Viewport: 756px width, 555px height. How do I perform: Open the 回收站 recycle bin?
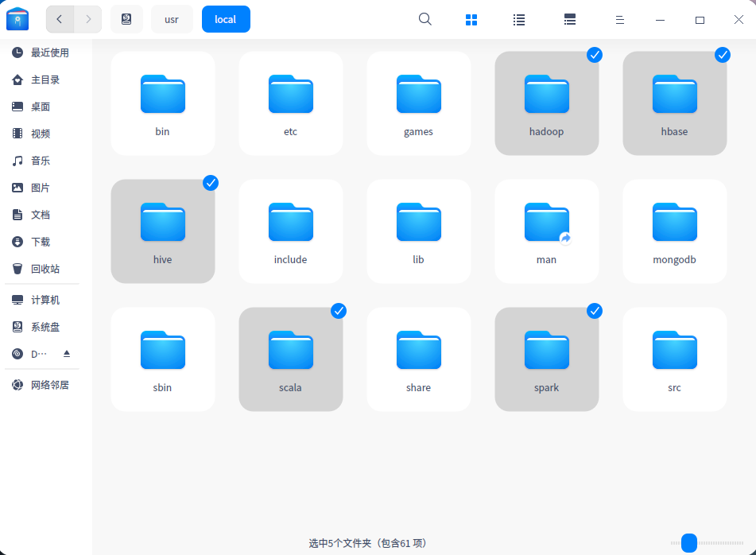pyautogui.click(x=48, y=269)
